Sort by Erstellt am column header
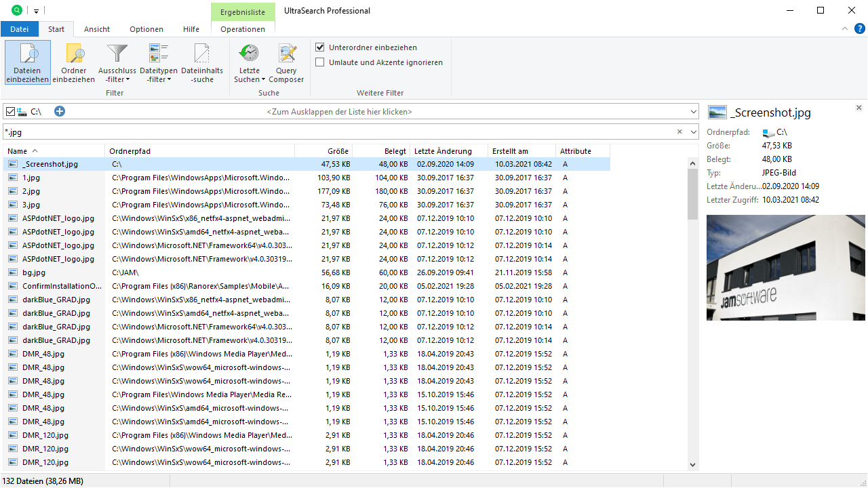This screenshot has width=868, height=488. click(x=522, y=151)
